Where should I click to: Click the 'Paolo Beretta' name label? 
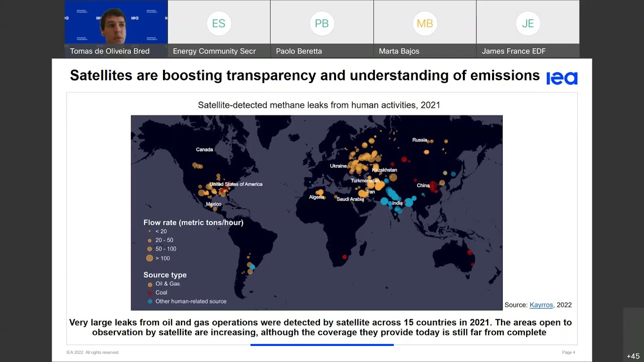tap(299, 51)
